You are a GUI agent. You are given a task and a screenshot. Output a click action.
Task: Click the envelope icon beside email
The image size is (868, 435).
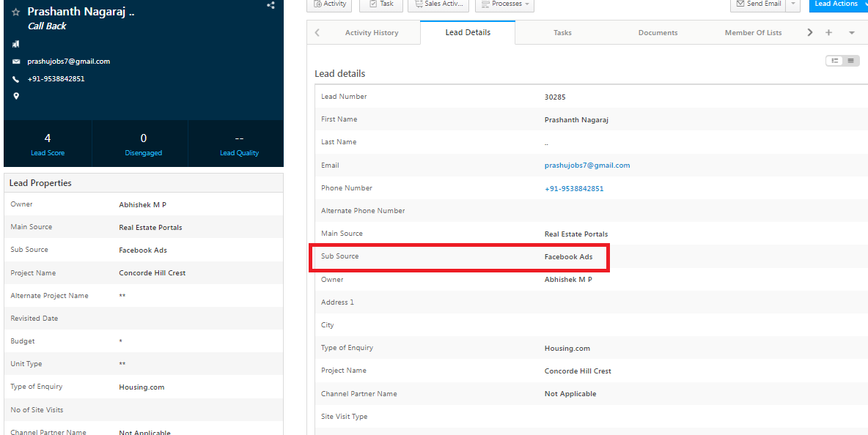[16, 62]
